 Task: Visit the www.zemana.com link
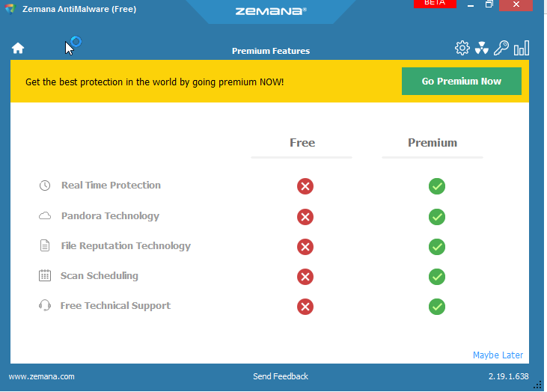click(x=41, y=376)
